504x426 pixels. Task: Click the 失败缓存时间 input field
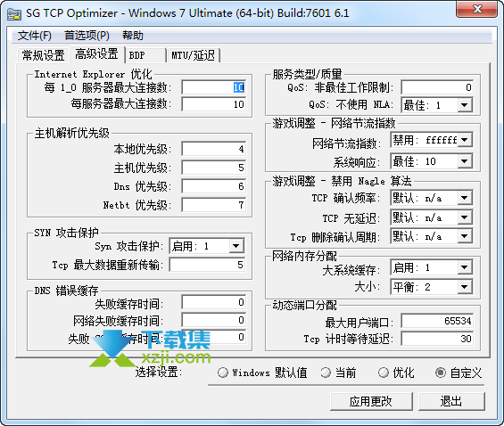(214, 302)
